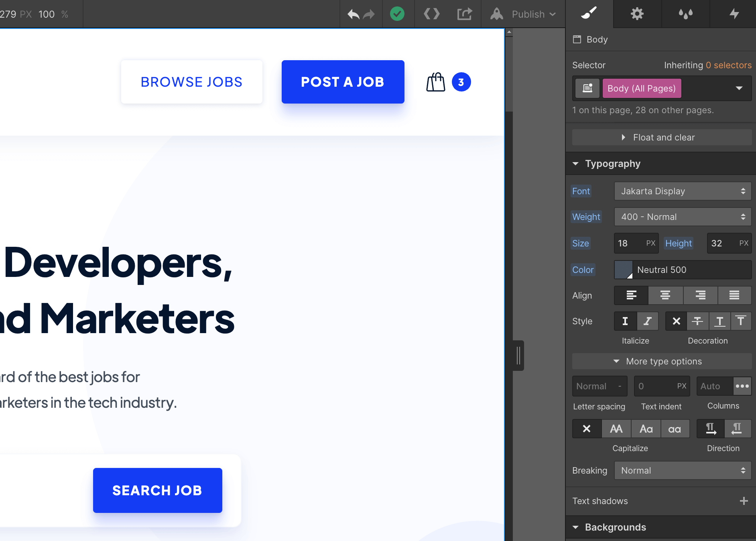Open the shopping bag cart icon
This screenshot has height=541, width=756.
point(435,82)
